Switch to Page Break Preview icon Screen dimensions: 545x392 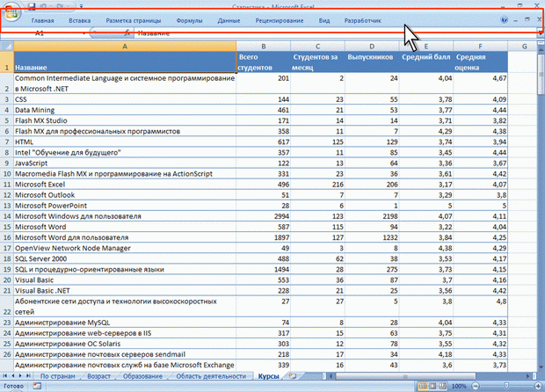point(443,386)
